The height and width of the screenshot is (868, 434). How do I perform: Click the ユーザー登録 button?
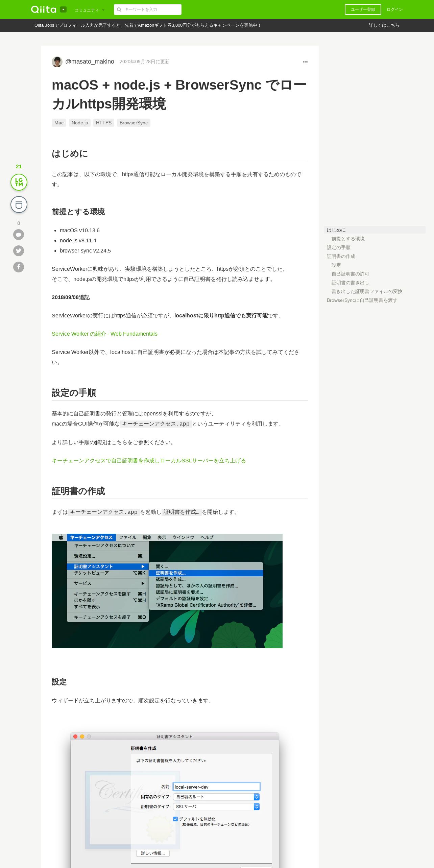363,9
